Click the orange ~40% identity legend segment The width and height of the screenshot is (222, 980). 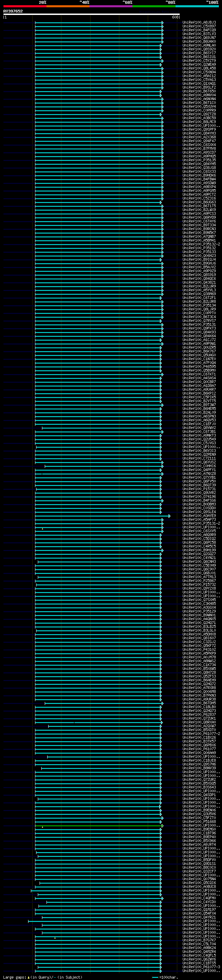(68, 6)
